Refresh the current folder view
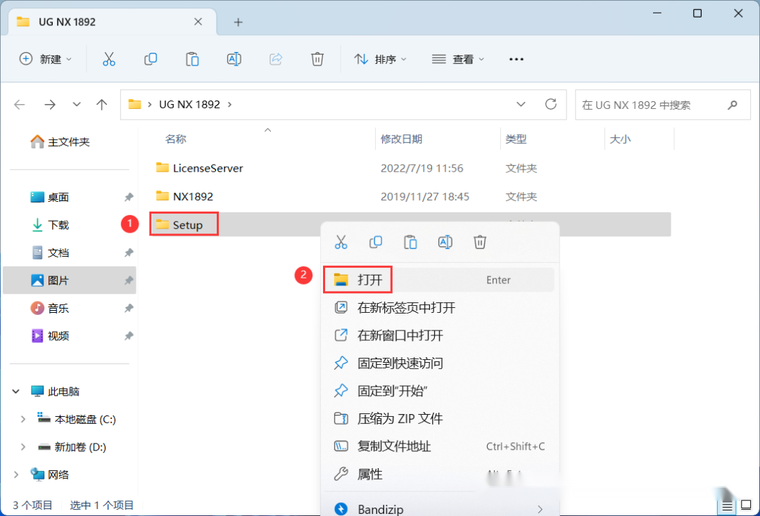The image size is (760, 516). point(551,104)
